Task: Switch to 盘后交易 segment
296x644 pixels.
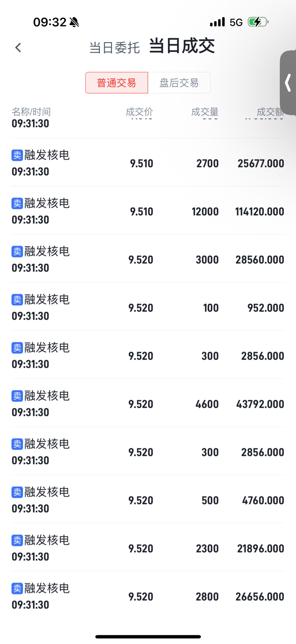Action: coord(179,83)
